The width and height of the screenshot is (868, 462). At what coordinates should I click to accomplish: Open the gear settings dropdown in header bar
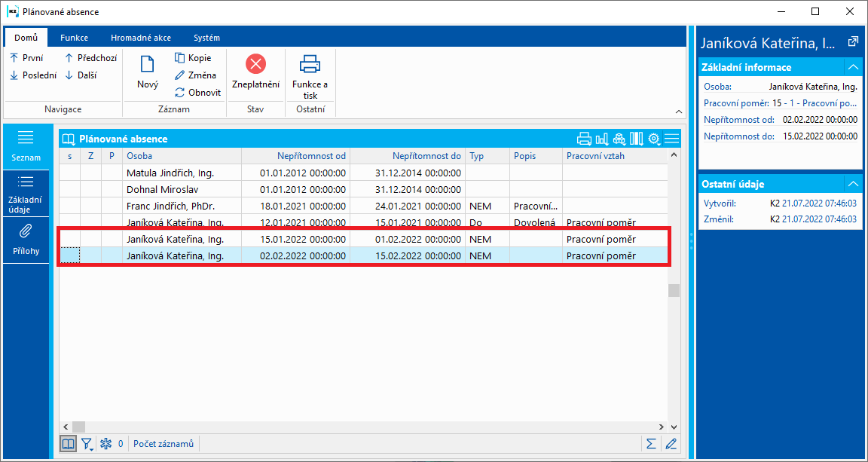point(655,139)
